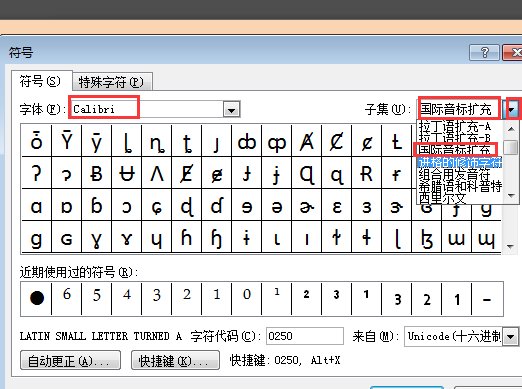Image resolution: width=522 pixels, height=389 pixels.
Task: Choose recent symbol 0
Action: click(247, 298)
